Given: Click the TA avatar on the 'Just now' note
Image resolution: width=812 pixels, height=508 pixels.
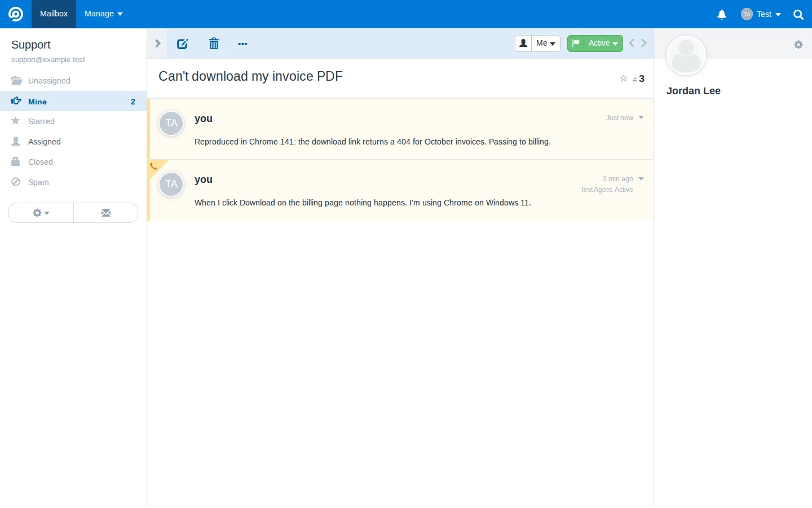Looking at the screenshot, I should (171, 123).
